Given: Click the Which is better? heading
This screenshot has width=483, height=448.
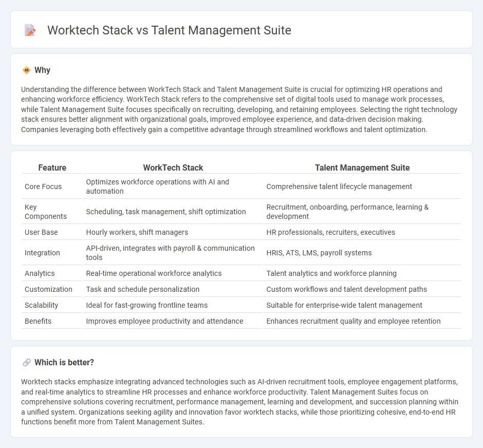Looking at the screenshot, I should (x=64, y=362).
